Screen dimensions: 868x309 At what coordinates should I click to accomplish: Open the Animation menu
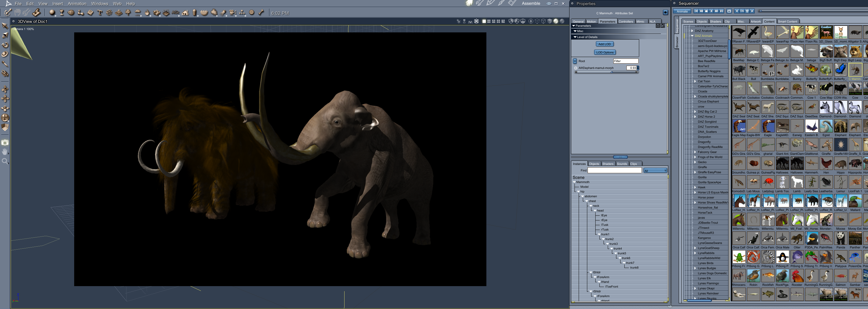pyautogui.click(x=77, y=4)
